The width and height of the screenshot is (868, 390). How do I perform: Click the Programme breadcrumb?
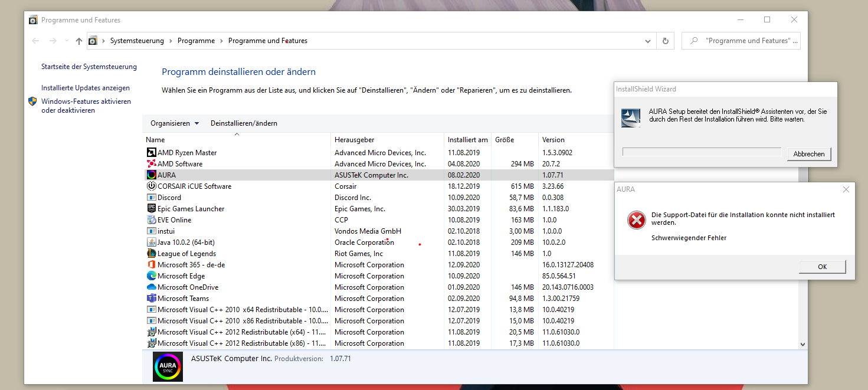pos(196,41)
